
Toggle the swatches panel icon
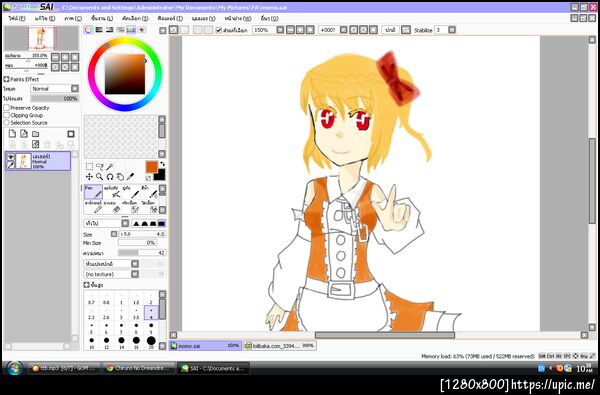131,29
